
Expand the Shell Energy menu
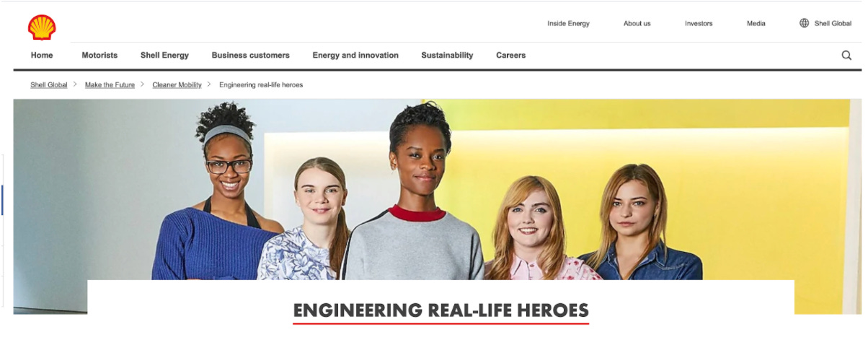tap(164, 55)
